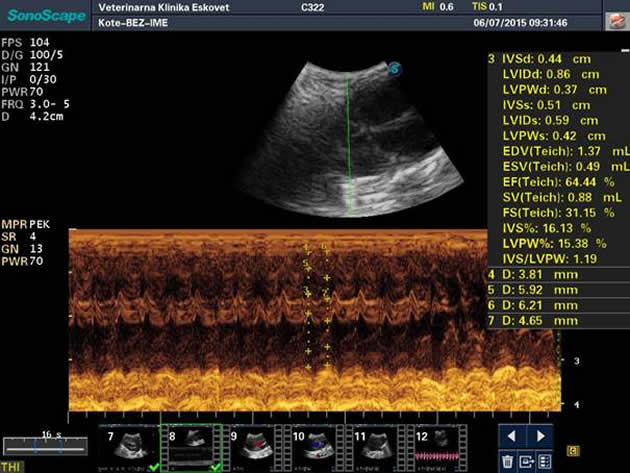The width and height of the screenshot is (630, 473).
Task: Click the SonoScape logo
Action: click(x=47, y=15)
